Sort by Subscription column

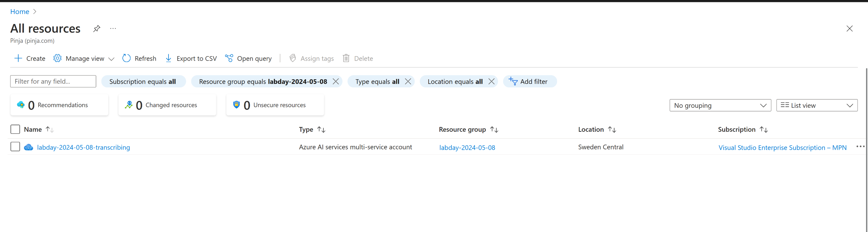743,129
